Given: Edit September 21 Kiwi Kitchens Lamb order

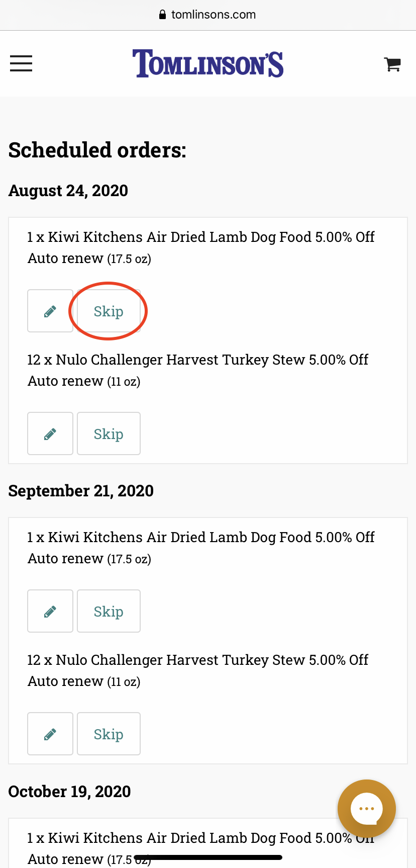Looking at the screenshot, I should click(x=50, y=611).
